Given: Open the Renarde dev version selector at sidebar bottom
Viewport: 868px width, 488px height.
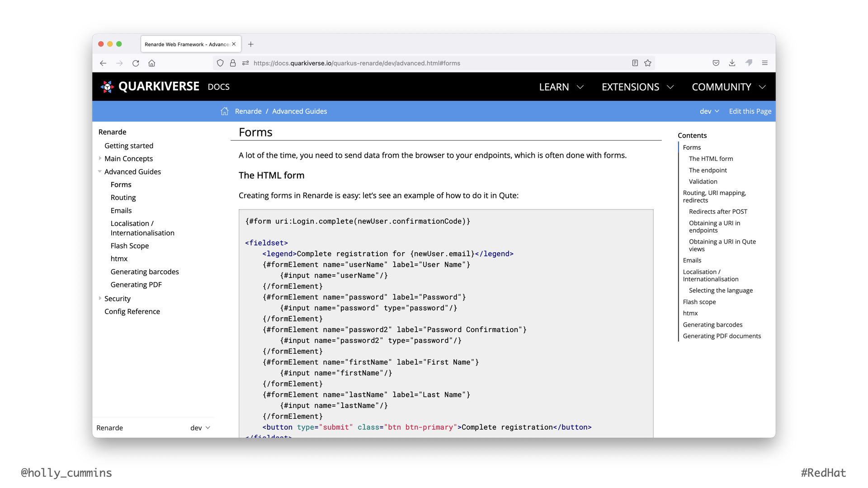Looking at the screenshot, I should pos(199,427).
